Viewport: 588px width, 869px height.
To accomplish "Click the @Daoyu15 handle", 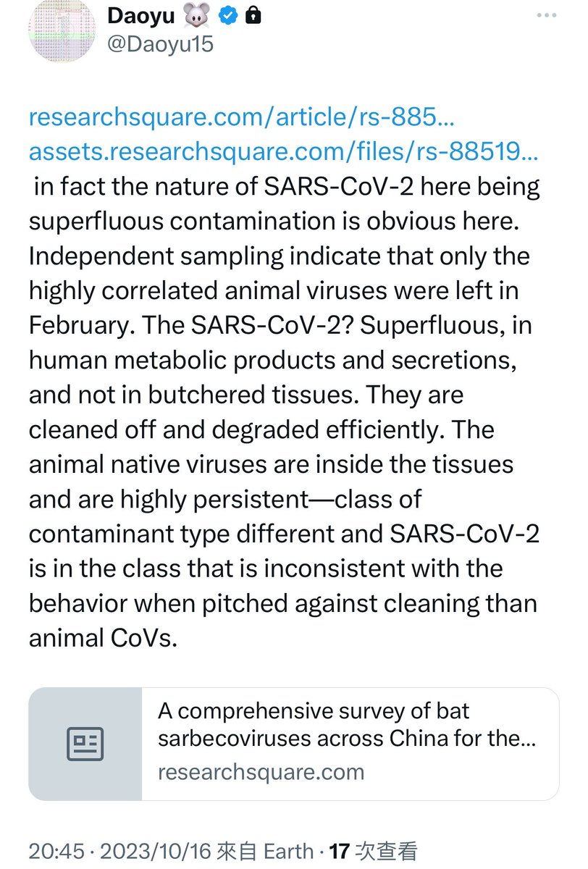I will (160, 43).
